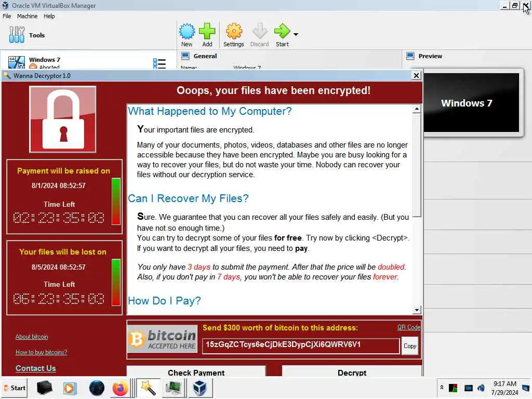The image size is (532, 399).
Task: Copy the bitcoin address
Action: point(410,346)
